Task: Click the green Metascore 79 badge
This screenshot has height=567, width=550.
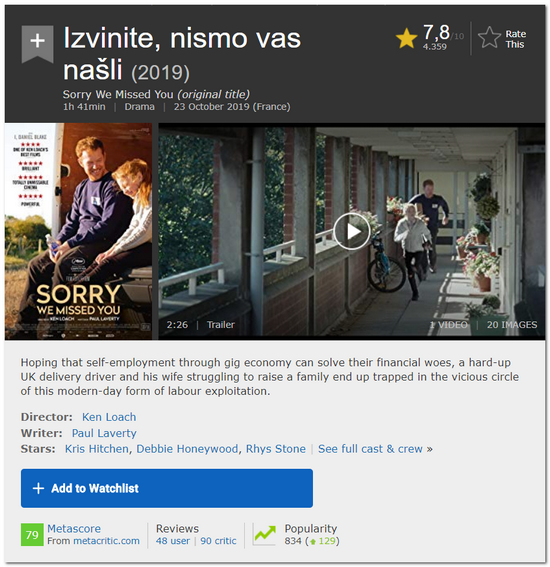Action: tap(32, 534)
